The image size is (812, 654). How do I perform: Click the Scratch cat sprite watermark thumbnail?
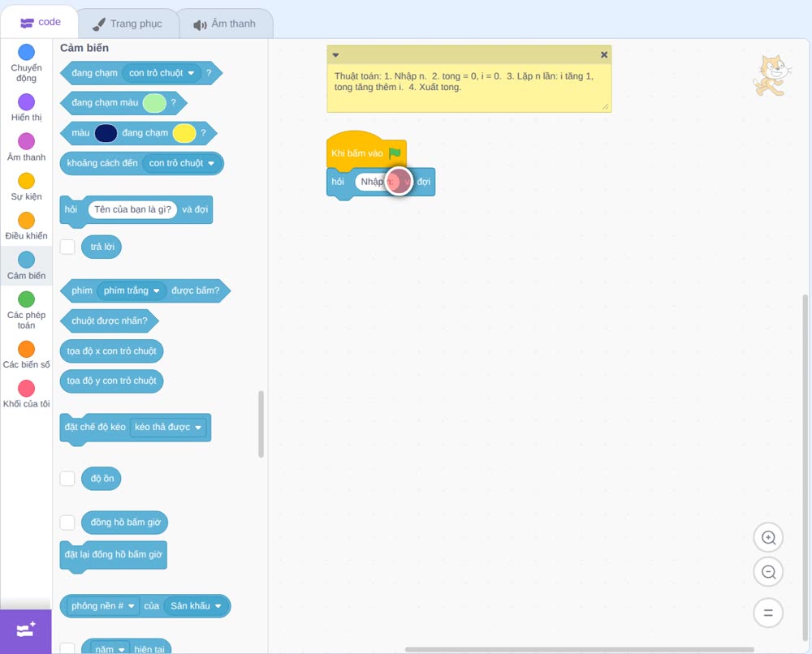772,75
